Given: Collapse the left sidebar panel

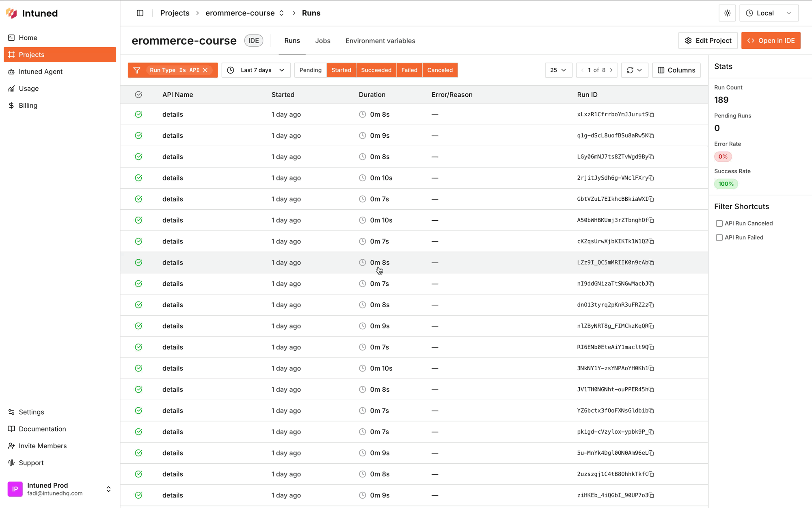Looking at the screenshot, I should 140,13.
